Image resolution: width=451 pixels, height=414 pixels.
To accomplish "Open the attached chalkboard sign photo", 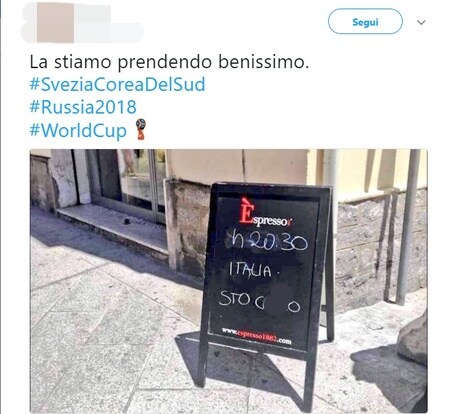I will click(228, 281).
